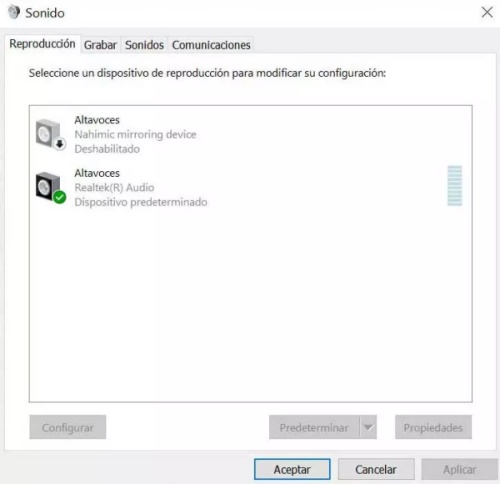Click the down-arrow disabled badge on Nahimic speaker
Screen dimensions: 500x484
pyautogui.click(x=60, y=144)
